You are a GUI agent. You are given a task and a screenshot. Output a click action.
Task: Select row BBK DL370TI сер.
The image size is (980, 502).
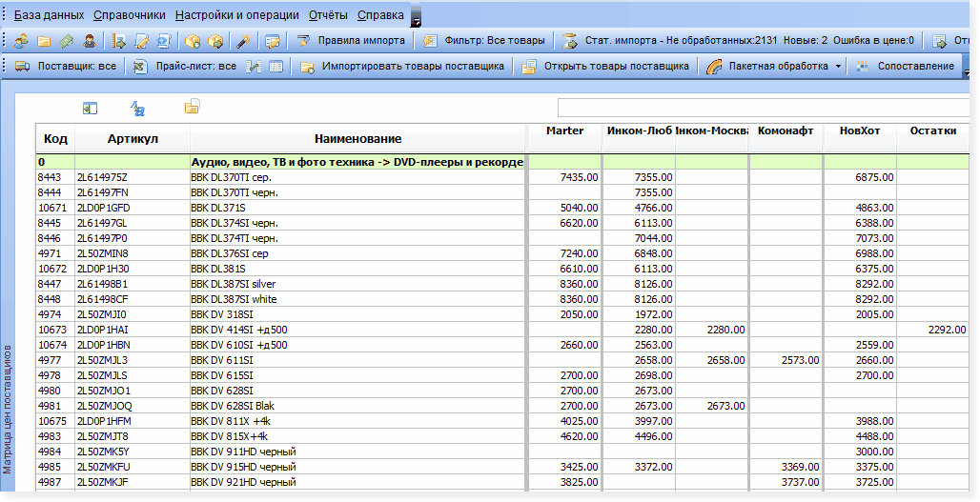coord(502,177)
